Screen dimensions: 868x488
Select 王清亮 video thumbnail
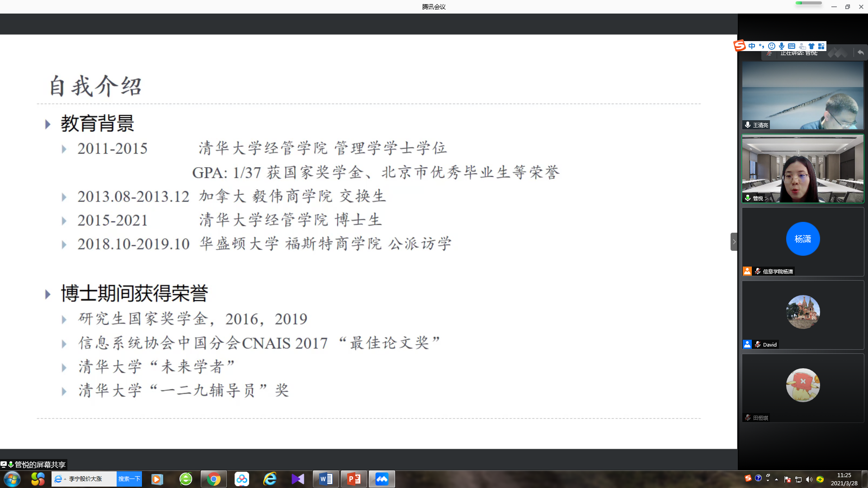(802, 95)
